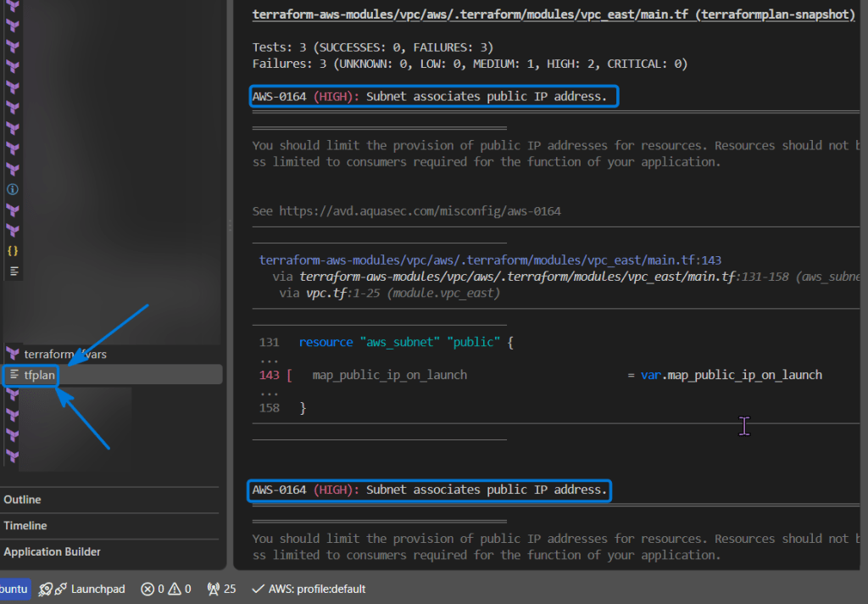Follow the vpc_east/main.tf:143 link

[x=490, y=260]
